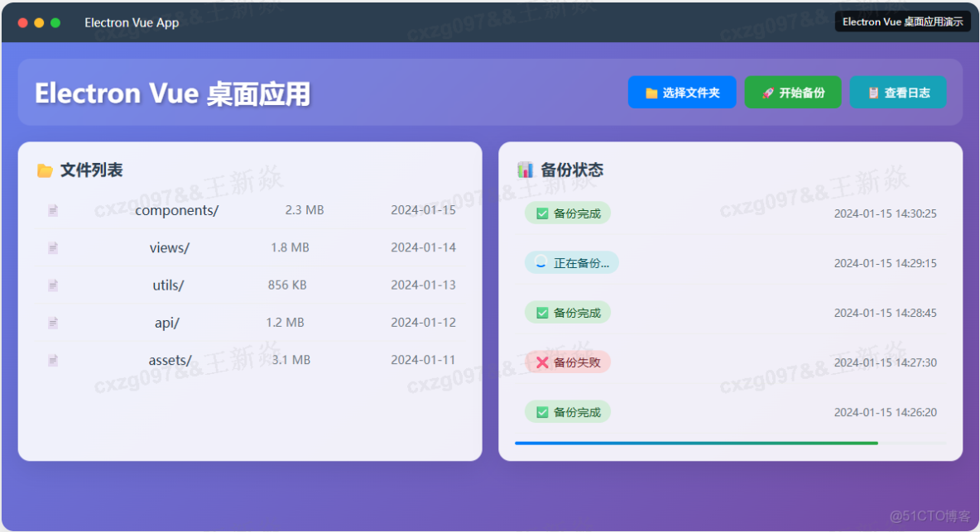Image resolution: width=980 pixels, height=532 pixels.
Task: Click the rocket icon on the 开始备份 button
Action: 767,92
